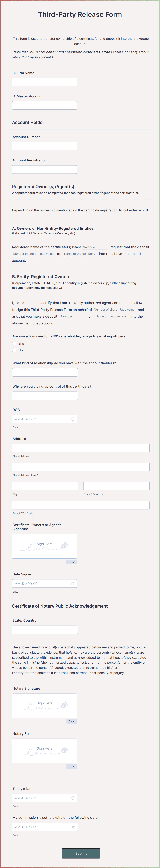Click the Postal / Zip Code field
The height and width of the screenshot is (868, 160).
click(x=80, y=505)
